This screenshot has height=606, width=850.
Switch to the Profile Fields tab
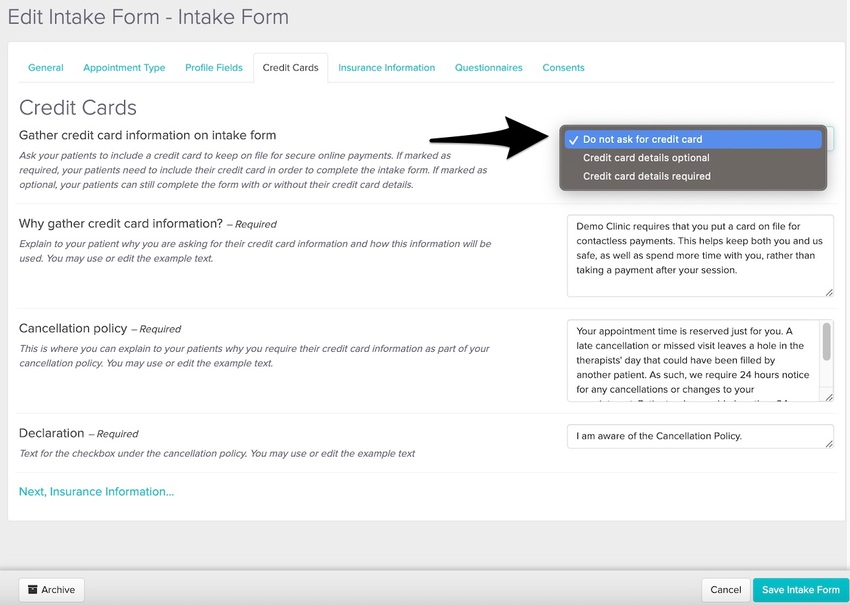click(x=213, y=67)
